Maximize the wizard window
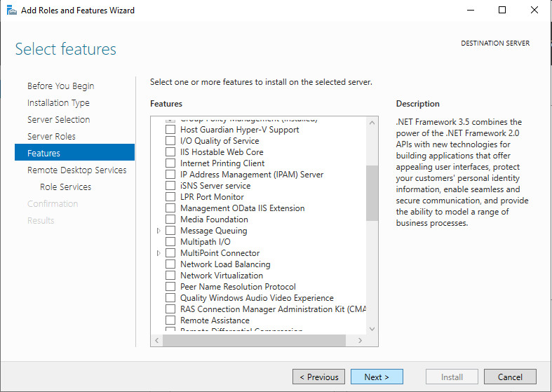This screenshot has height=392, width=552. click(502, 11)
